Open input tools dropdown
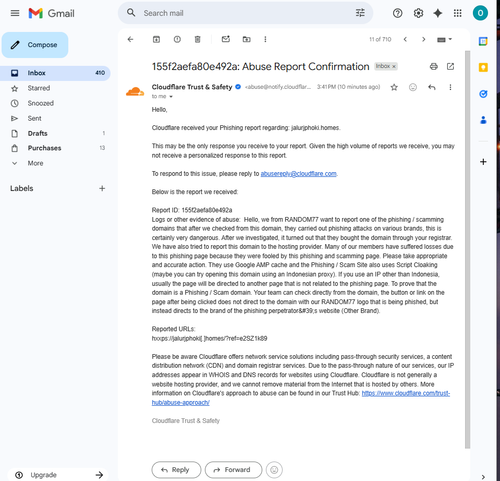Image resolution: width=500 pixels, height=481 pixels. point(444,40)
